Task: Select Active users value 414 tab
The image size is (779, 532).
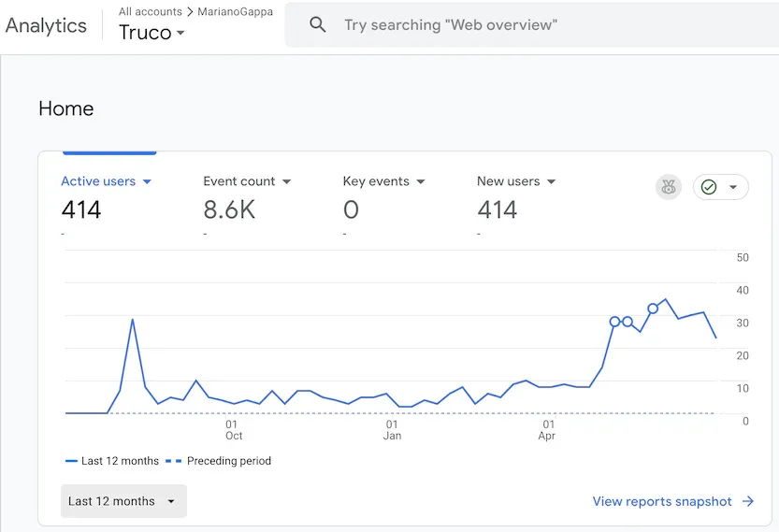Action: (81, 209)
